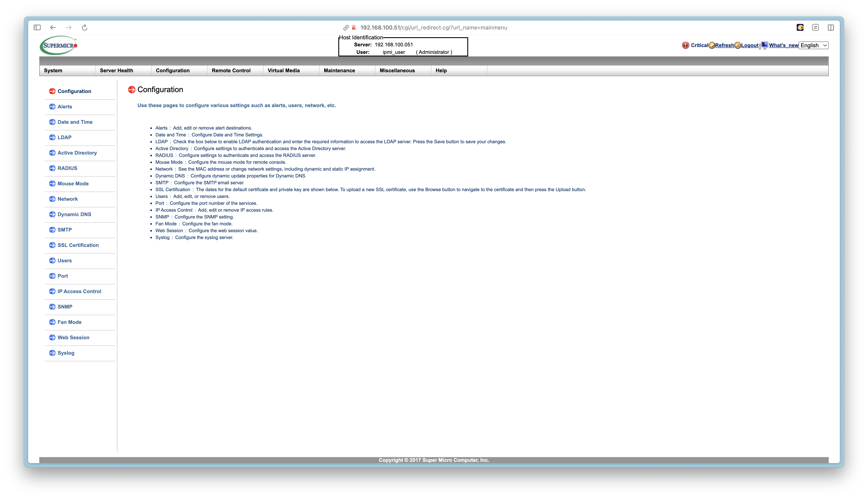Click the arrow icon beside Dynamic DNS
The image size is (868, 499).
click(x=52, y=214)
